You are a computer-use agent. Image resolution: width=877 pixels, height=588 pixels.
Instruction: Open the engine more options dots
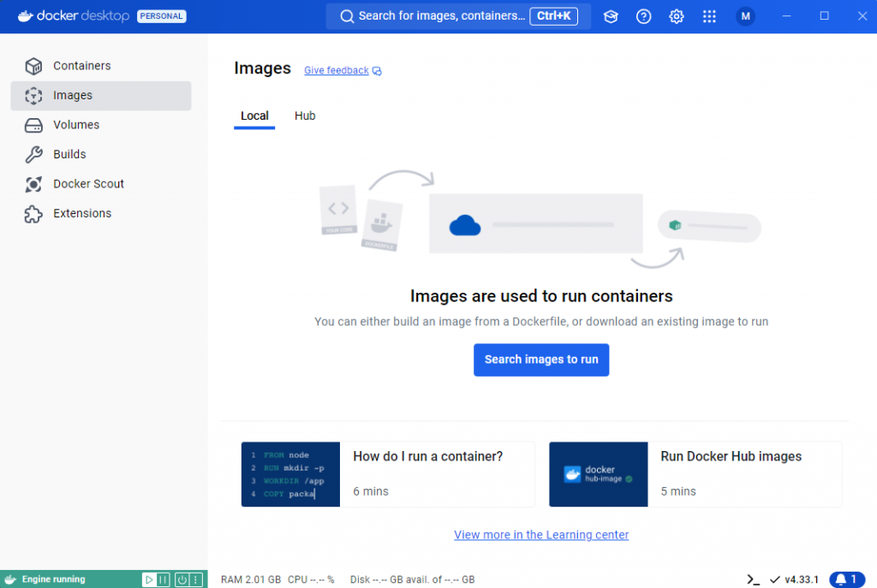196,579
